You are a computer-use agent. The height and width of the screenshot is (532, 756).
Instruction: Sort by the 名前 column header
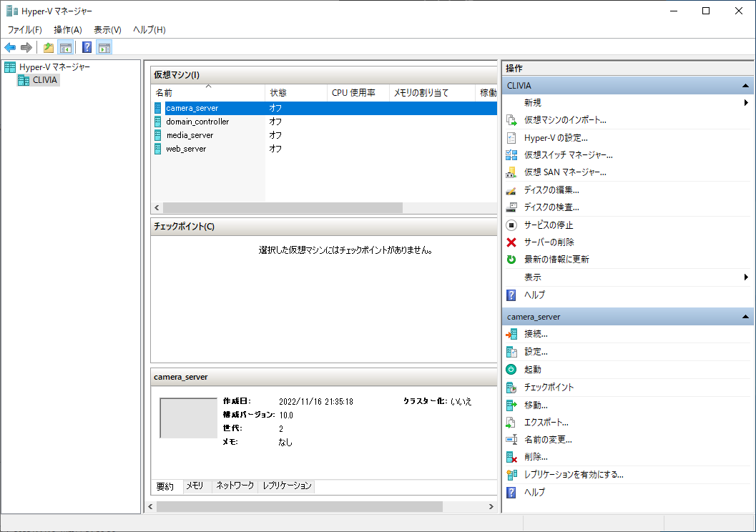(208, 92)
